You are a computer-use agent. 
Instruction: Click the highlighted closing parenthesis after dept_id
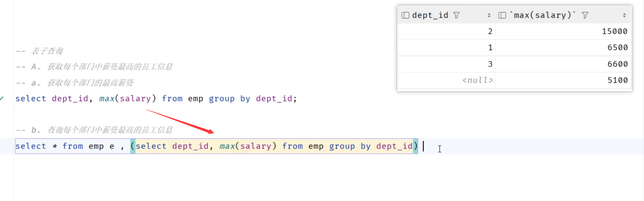[x=415, y=146]
